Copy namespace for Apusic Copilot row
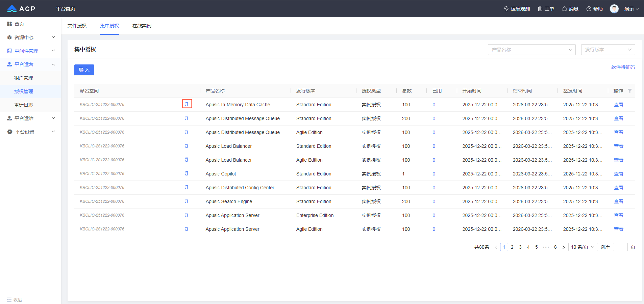The width and height of the screenshot is (644, 304). point(187,173)
